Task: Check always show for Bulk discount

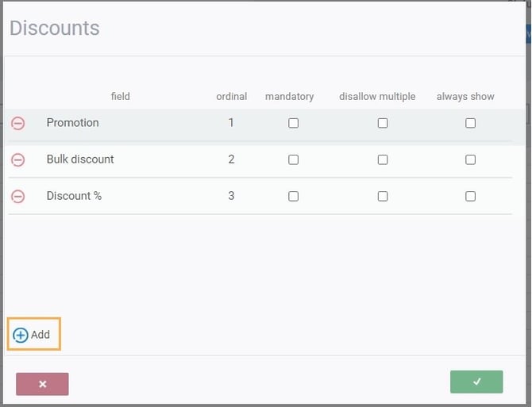Action: (x=470, y=159)
